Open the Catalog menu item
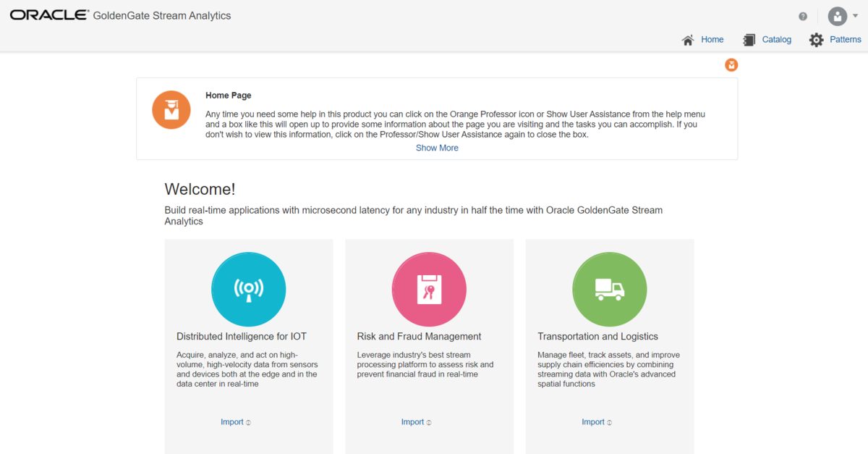The width and height of the screenshot is (868, 454). click(x=777, y=40)
